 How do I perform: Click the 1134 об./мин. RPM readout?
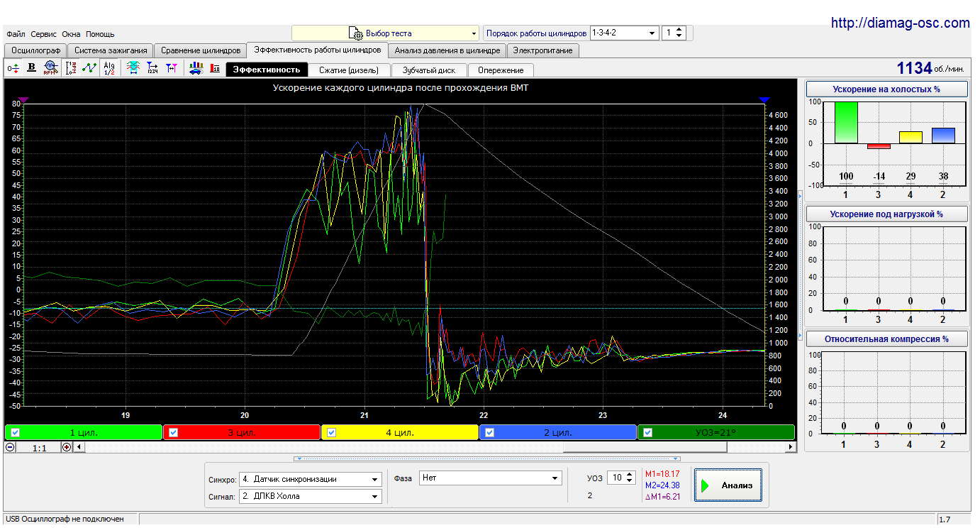point(930,68)
